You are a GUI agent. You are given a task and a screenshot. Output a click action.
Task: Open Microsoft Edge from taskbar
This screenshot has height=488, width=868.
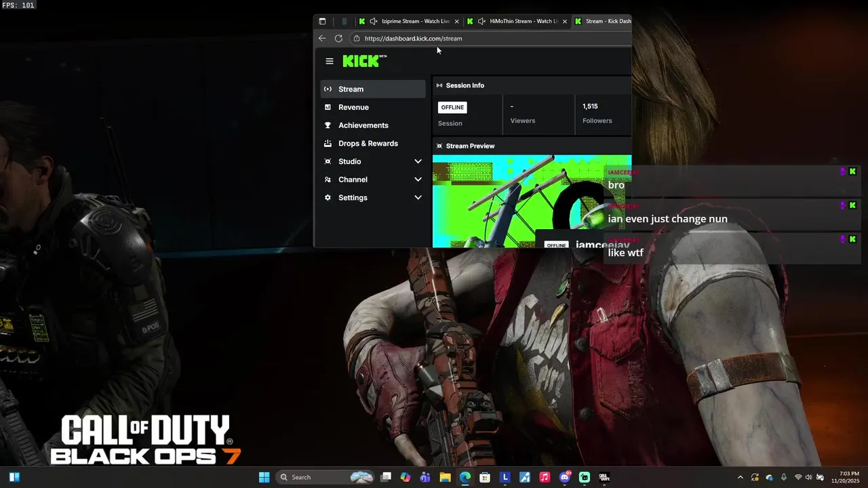coord(465,477)
